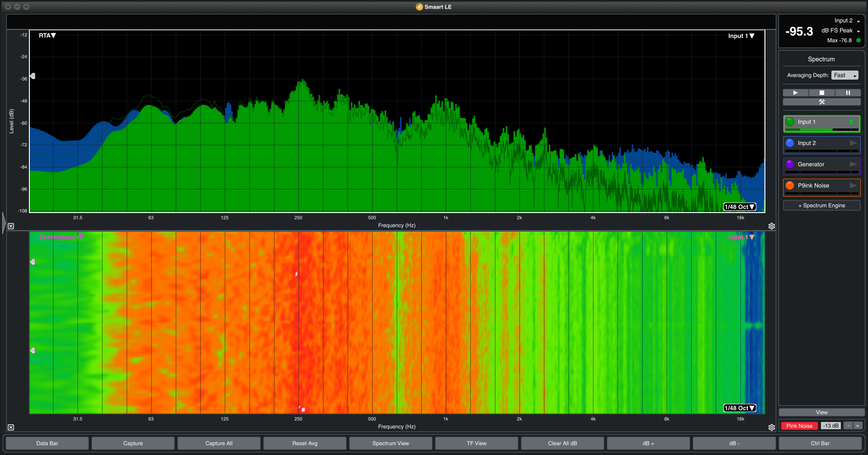Toggle the Pink Noise generator on or off
This screenshot has height=455, width=868.
[799, 426]
